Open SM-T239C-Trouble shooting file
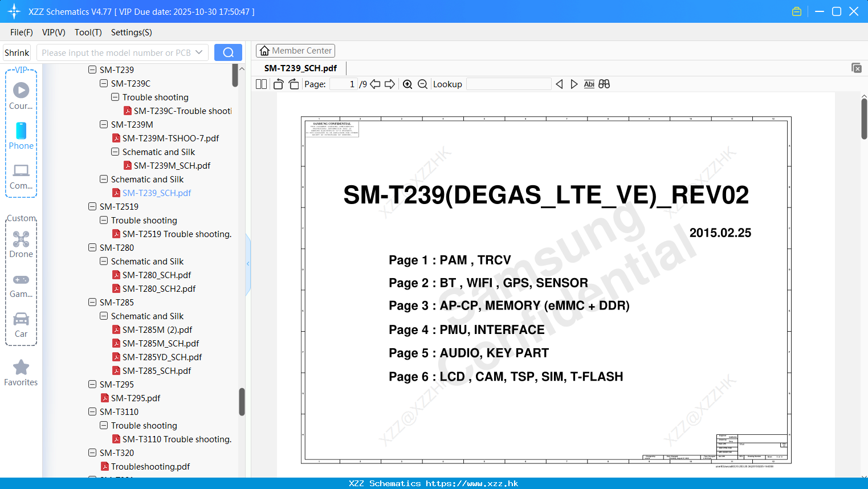Image resolution: width=868 pixels, height=489 pixels. [x=182, y=111]
